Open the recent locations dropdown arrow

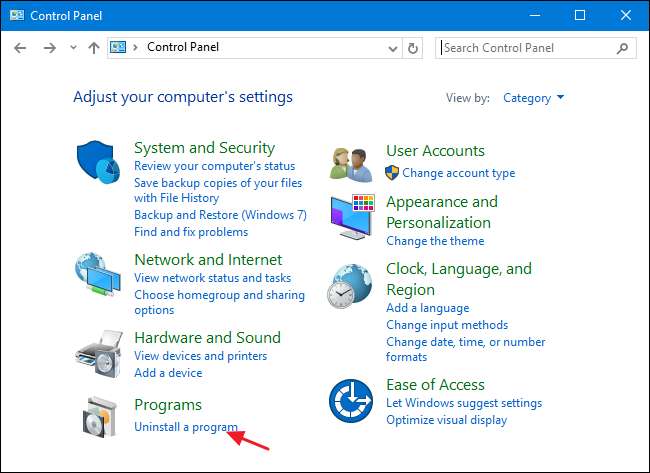pos(72,48)
